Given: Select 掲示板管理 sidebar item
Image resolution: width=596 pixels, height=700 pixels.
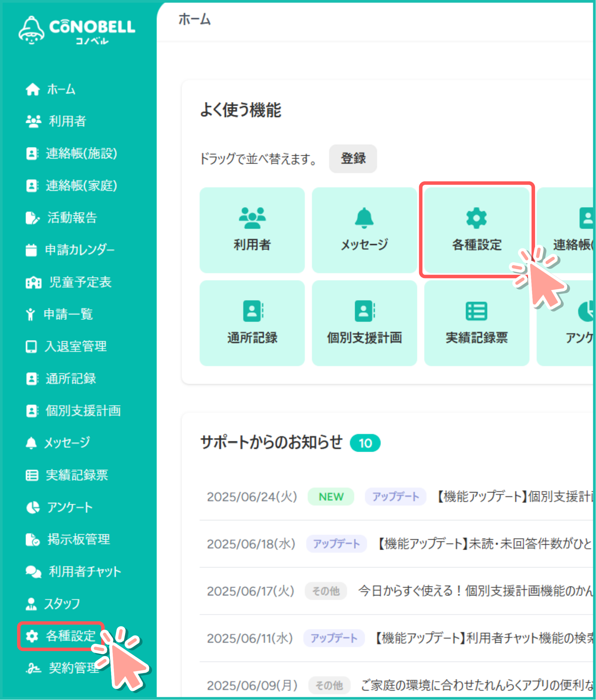Looking at the screenshot, I should [x=78, y=539].
